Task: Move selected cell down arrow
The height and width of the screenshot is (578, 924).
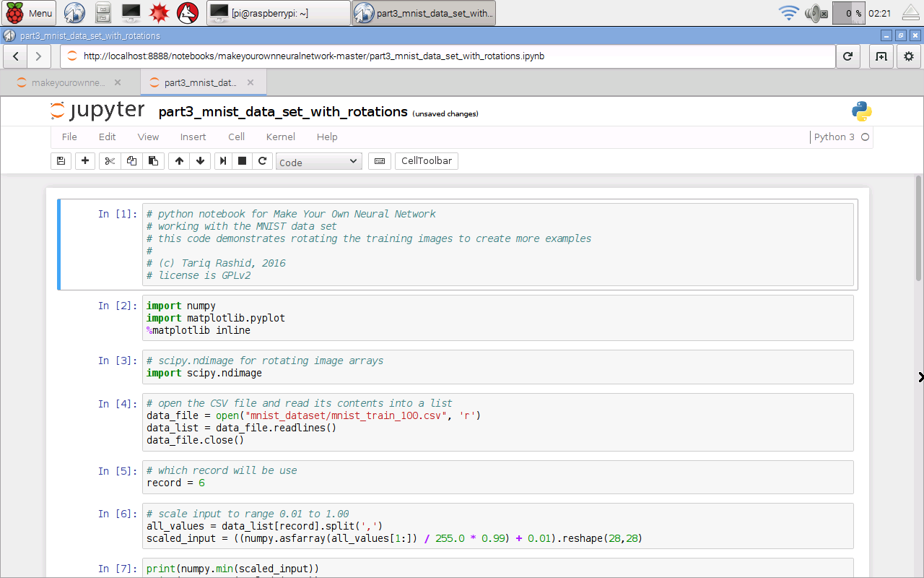Action: 200,161
